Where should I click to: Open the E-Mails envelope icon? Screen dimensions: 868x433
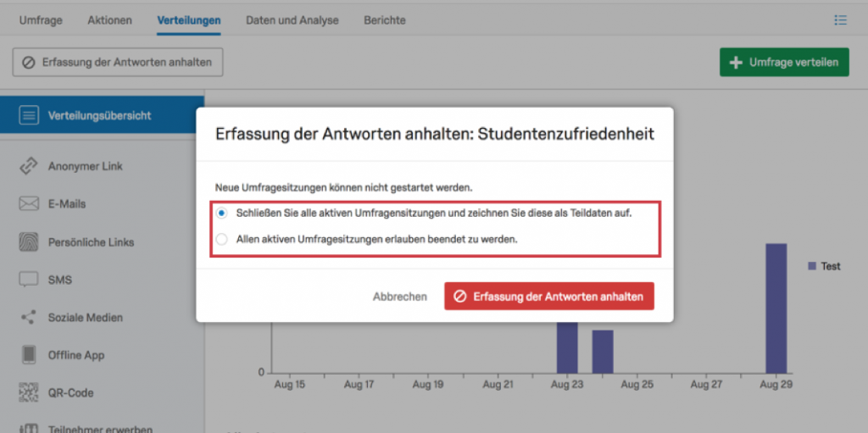pos(28,203)
